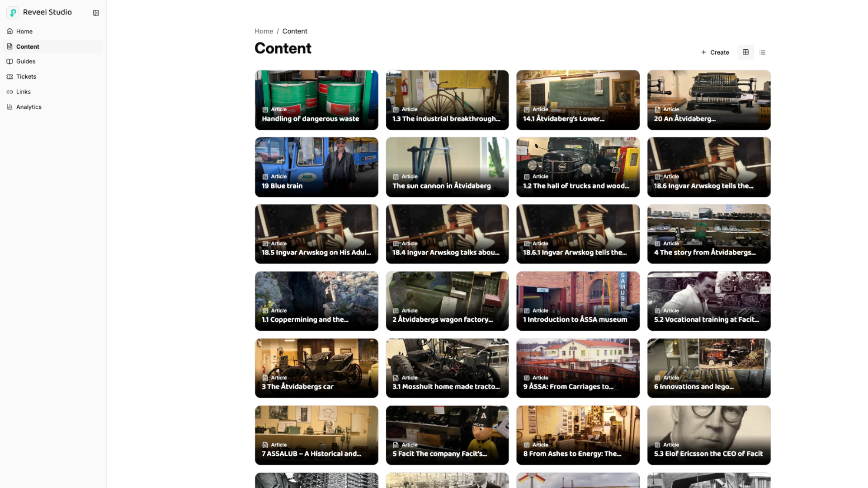Click the Home icon in sidebar
868x488 pixels.
9,31
